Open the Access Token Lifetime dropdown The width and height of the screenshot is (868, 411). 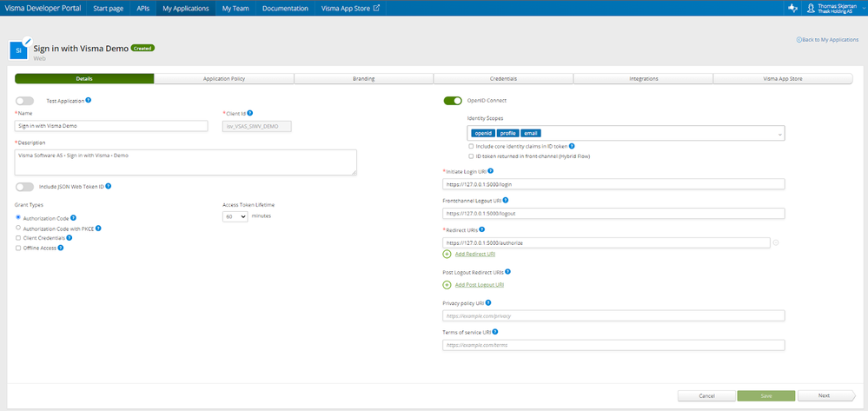pos(235,216)
